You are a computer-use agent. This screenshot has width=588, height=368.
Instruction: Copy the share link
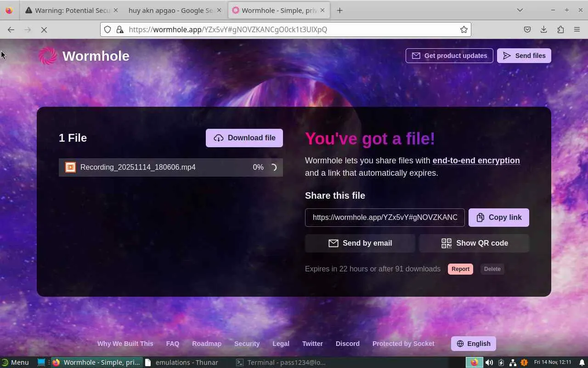[499, 218]
